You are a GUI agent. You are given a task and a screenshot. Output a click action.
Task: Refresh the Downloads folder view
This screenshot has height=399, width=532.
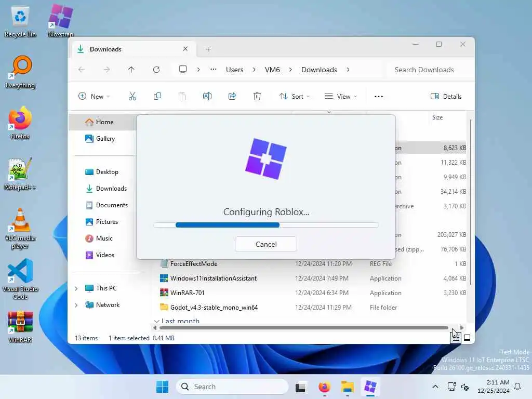pos(156,70)
